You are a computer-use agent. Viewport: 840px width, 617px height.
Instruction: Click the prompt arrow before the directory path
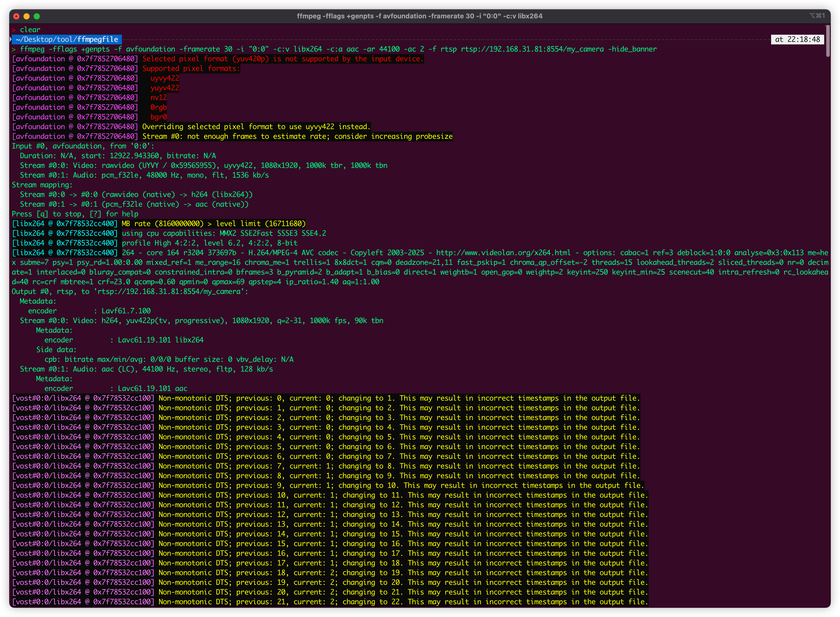pos(11,39)
